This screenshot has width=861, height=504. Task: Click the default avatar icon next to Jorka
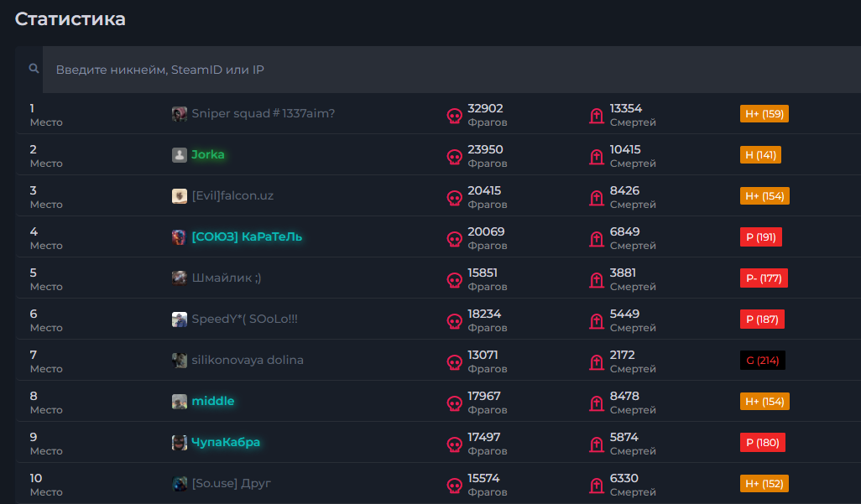pyautogui.click(x=180, y=155)
